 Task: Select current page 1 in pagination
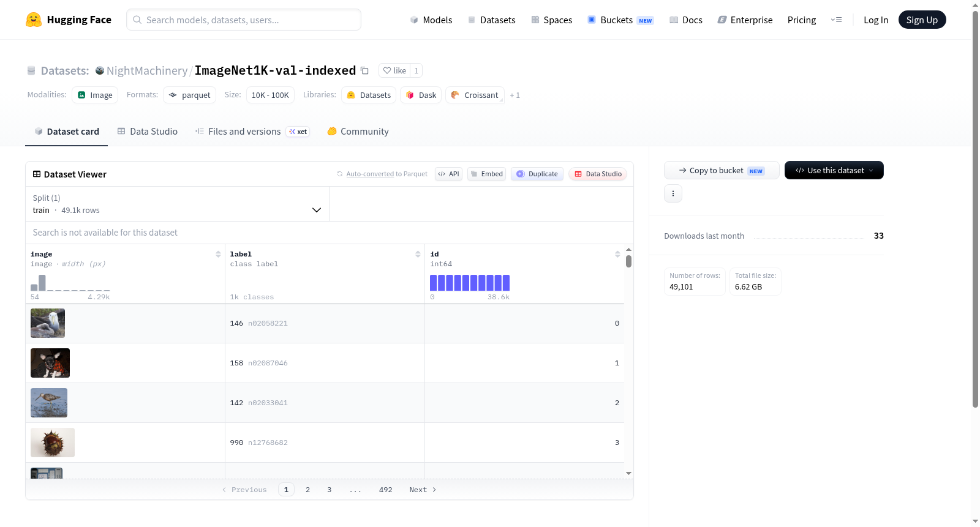click(x=286, y=490)
